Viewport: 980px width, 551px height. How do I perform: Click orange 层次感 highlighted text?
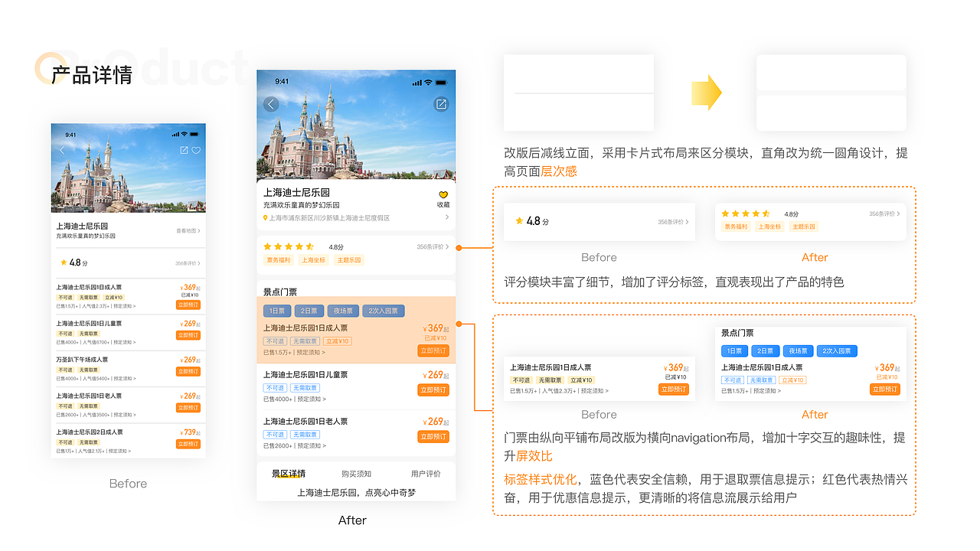[559, 171]
